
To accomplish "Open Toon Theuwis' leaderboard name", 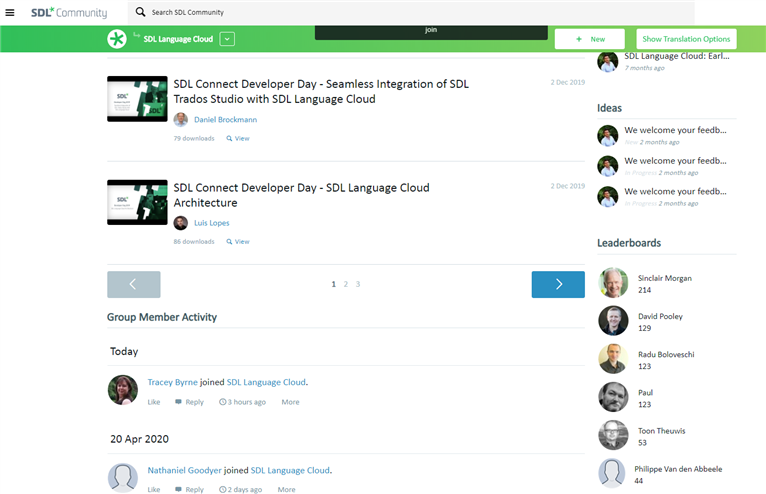I will 661,430.
